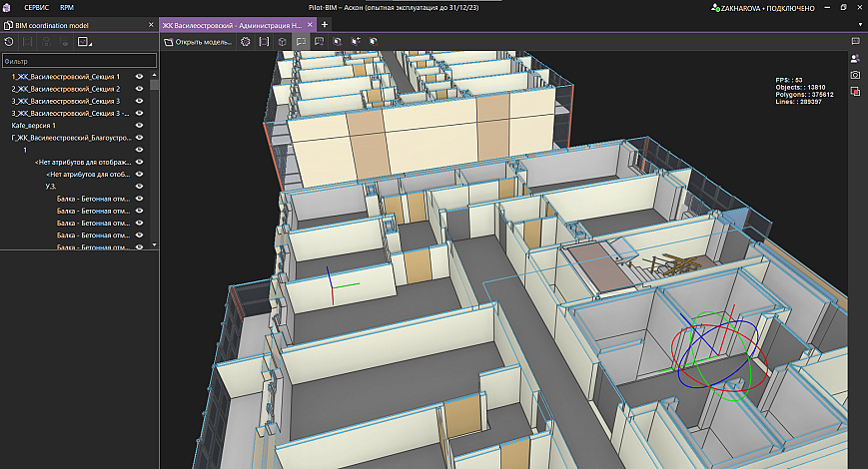Screen dimensions: 868x469
Task: Hide the 1_ЖК_Василеостровский_Секция 1 model
Action: click(x=140, y=77)
